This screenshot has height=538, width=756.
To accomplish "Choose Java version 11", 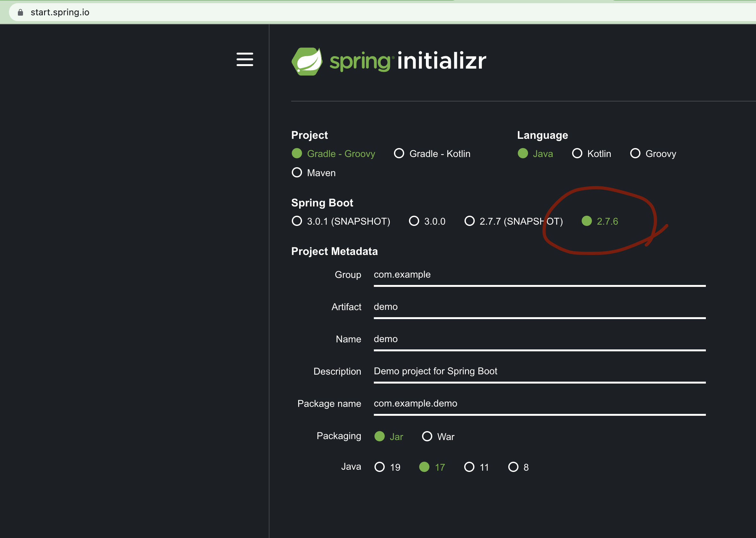I will pos(476,467).
